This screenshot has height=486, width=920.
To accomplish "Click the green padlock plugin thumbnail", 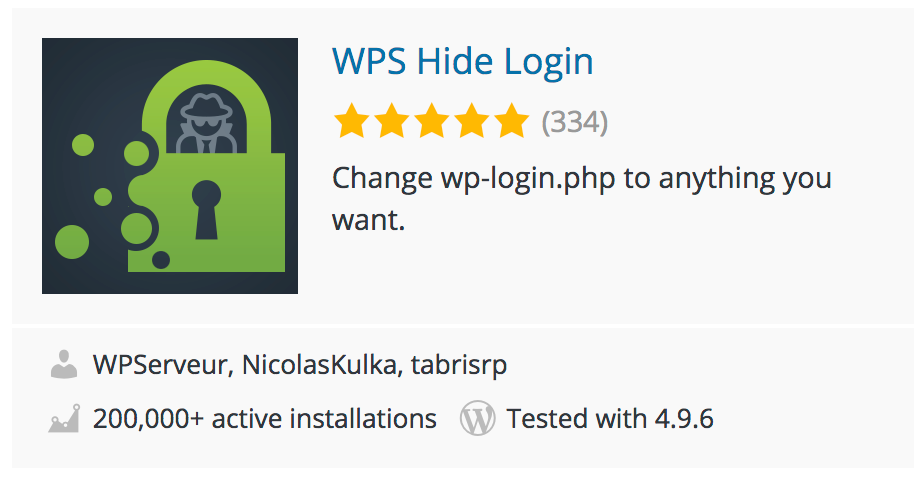I will pyautogui.click(x=170, y=166).
